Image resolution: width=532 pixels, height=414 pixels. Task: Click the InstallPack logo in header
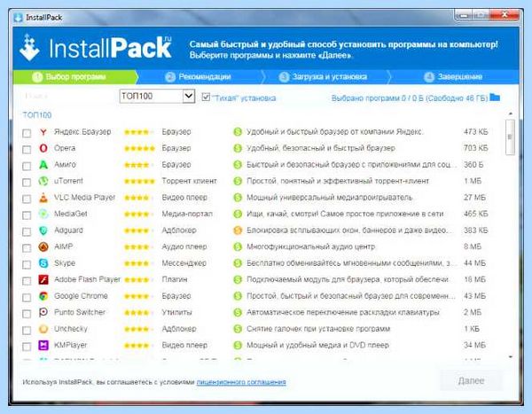(96, 48)
